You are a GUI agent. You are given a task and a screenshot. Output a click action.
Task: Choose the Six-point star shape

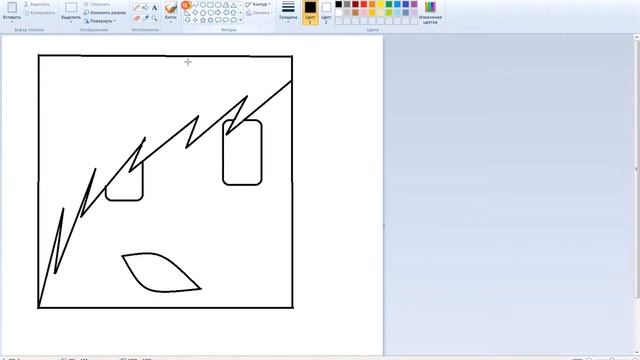tap(210, 20)
